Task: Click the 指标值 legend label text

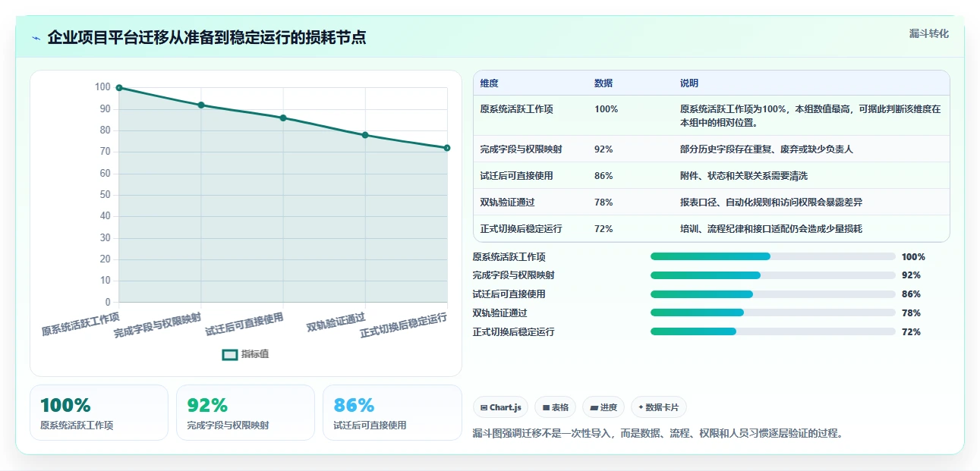Action: tap(255, 354)
